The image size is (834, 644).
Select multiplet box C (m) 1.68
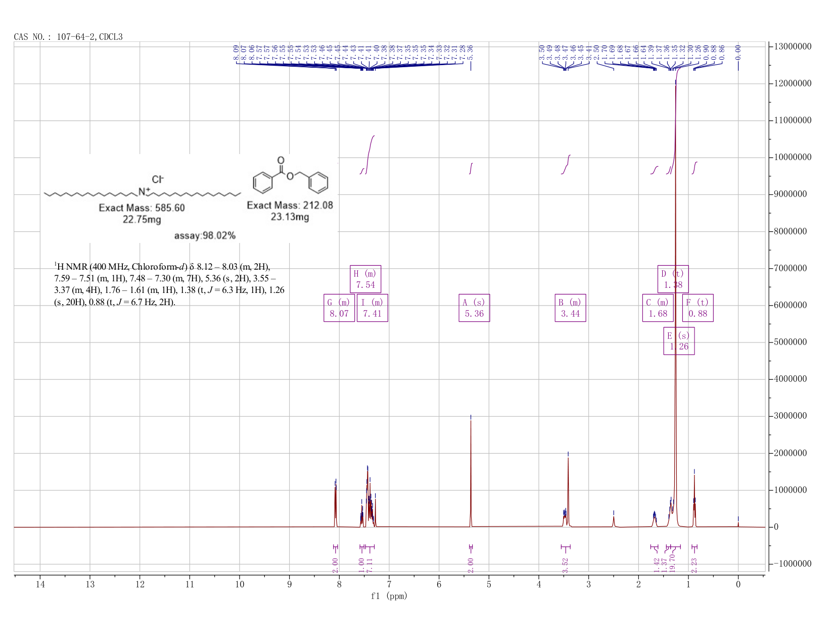(658, 308)
